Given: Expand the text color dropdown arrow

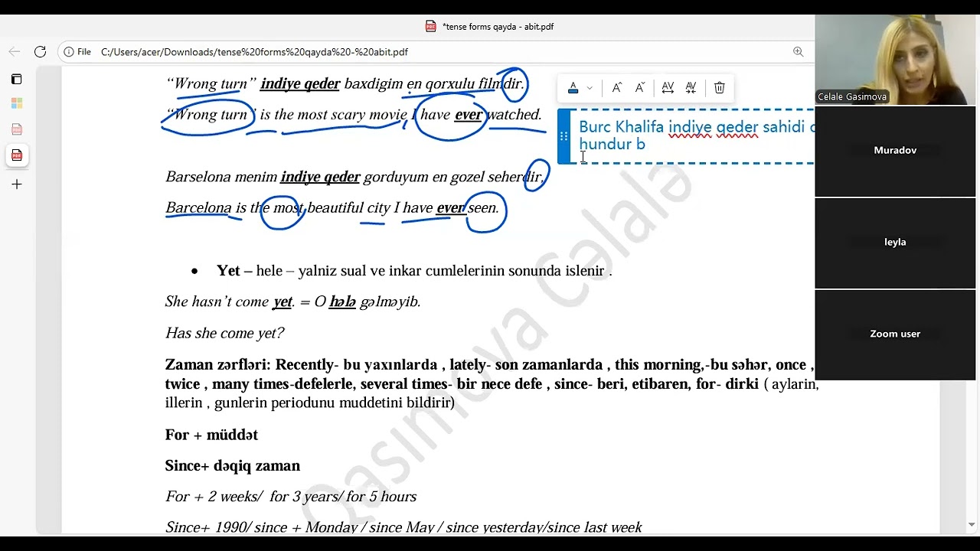Looking at the screenshot, I should (x=590, y=88).
